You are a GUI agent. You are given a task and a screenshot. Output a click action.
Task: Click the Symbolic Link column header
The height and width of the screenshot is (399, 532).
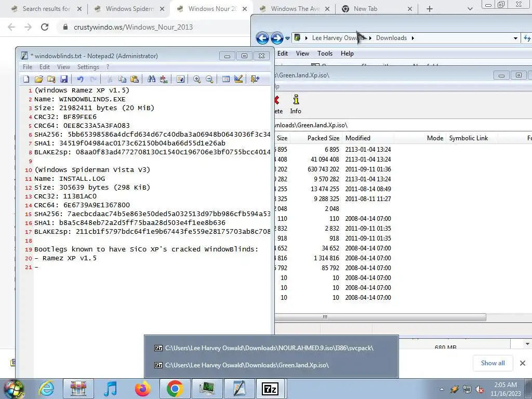(x=472, y=138)
